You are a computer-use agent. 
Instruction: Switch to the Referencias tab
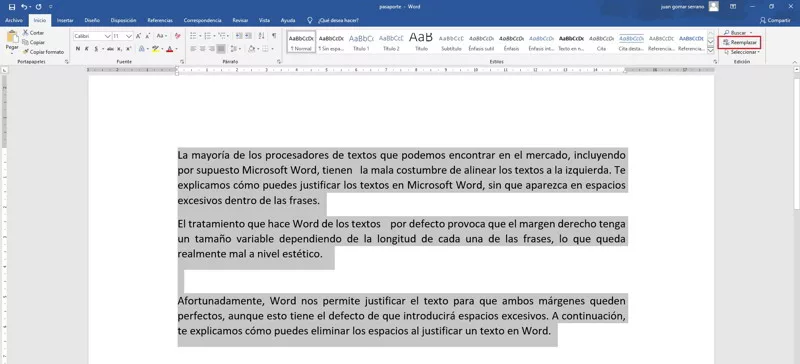[x=160, y=20]
